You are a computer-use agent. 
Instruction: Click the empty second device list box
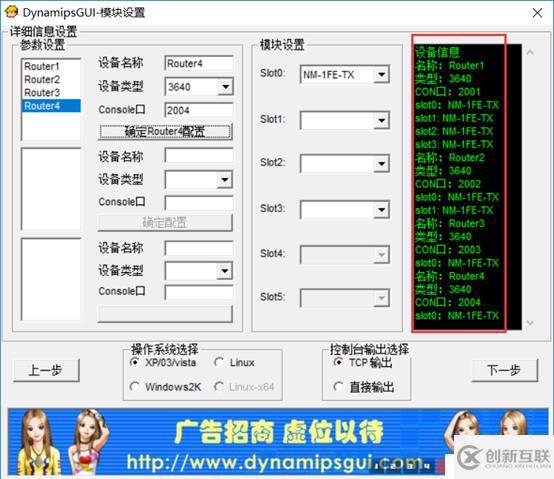(51, 189)
